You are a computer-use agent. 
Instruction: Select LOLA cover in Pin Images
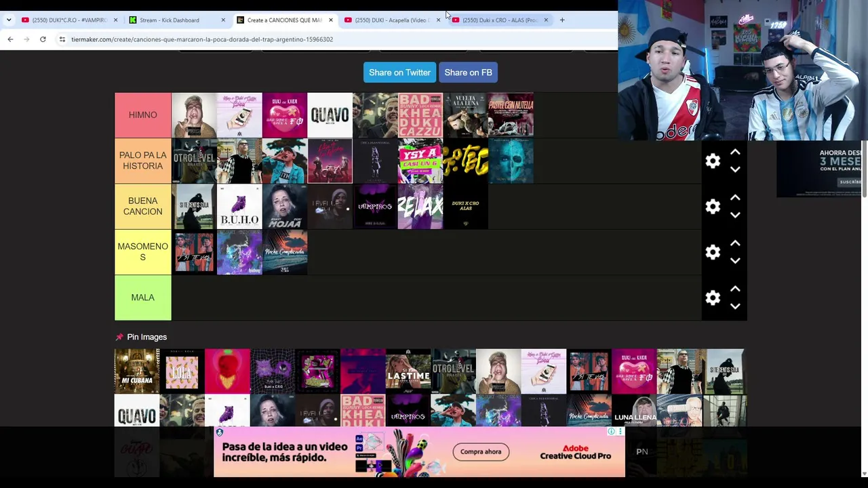tap(182, 371)
